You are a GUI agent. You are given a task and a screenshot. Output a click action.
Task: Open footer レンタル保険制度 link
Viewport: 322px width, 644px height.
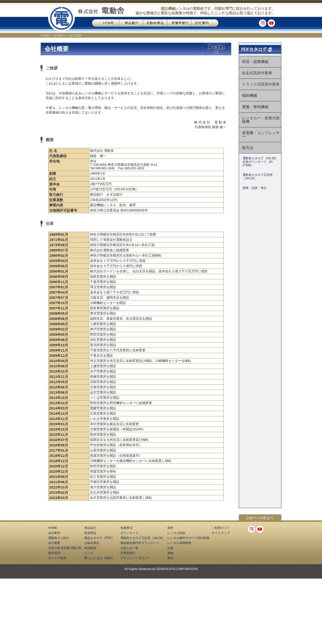179,543
